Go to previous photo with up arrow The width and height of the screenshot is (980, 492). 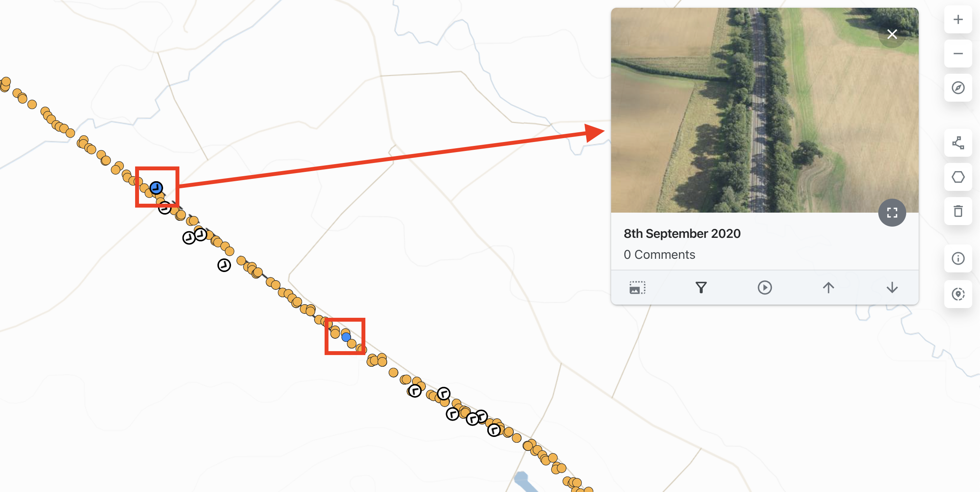pyautogui.click(x=828, y=288)
